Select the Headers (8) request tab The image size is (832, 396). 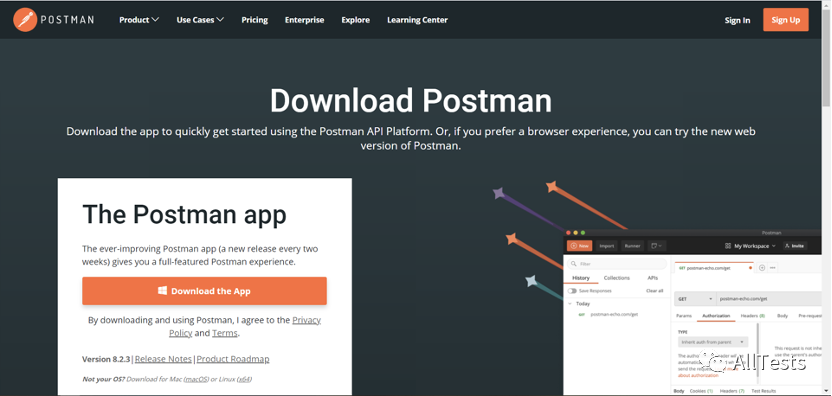coord(753,316)
